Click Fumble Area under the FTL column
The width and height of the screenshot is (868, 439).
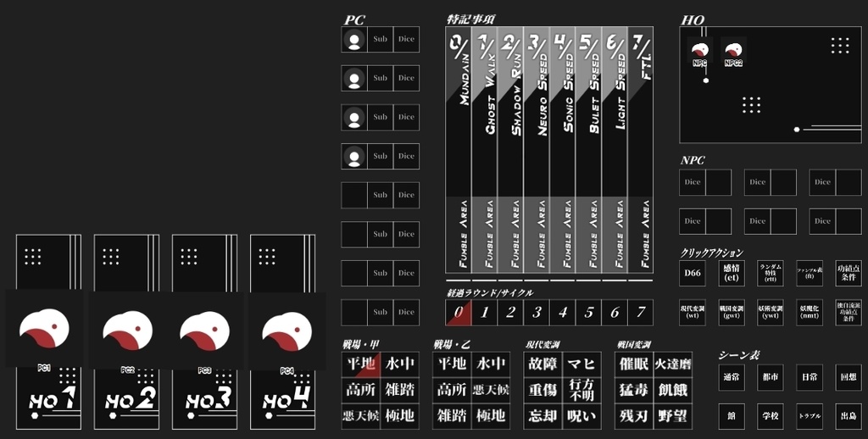641,235
